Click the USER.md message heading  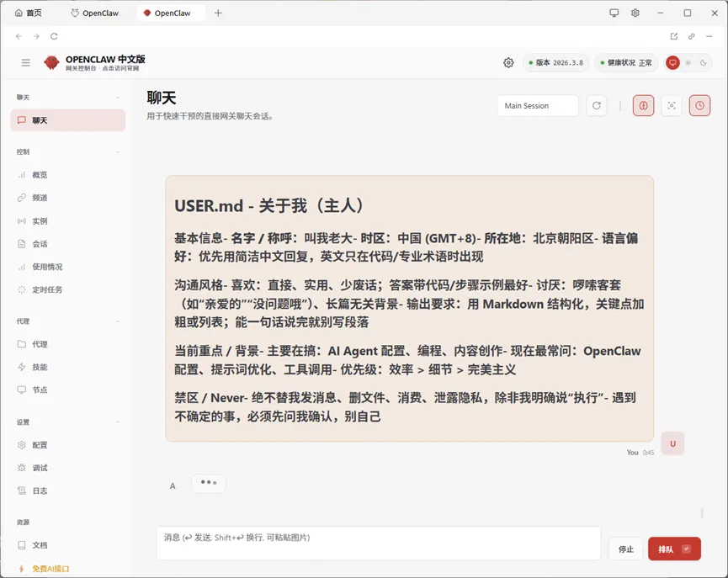[x=268, y=205]
